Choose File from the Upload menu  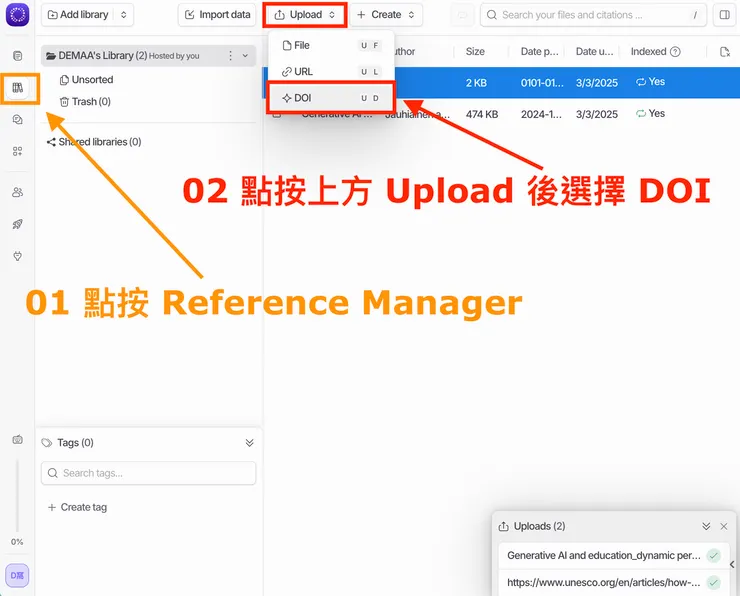click(x=331, y=45)
